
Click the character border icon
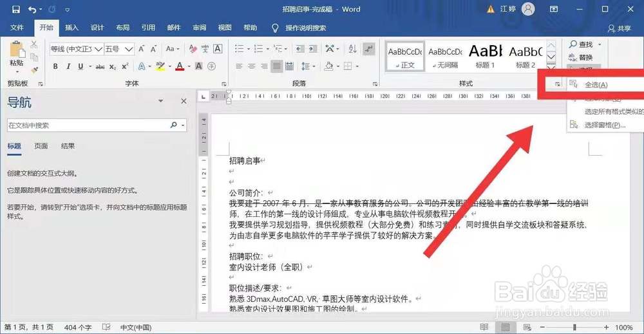tap(218, 48)
